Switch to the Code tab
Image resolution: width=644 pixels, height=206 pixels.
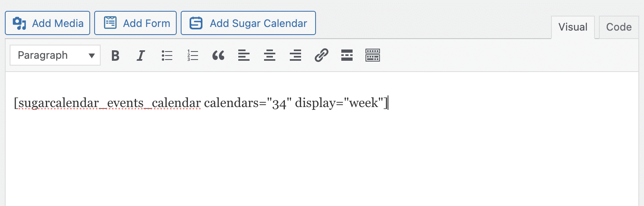(619, 27)
